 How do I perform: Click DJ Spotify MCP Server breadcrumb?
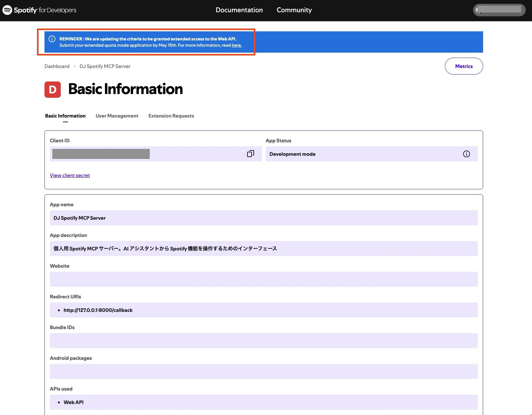tap(105, 66)
